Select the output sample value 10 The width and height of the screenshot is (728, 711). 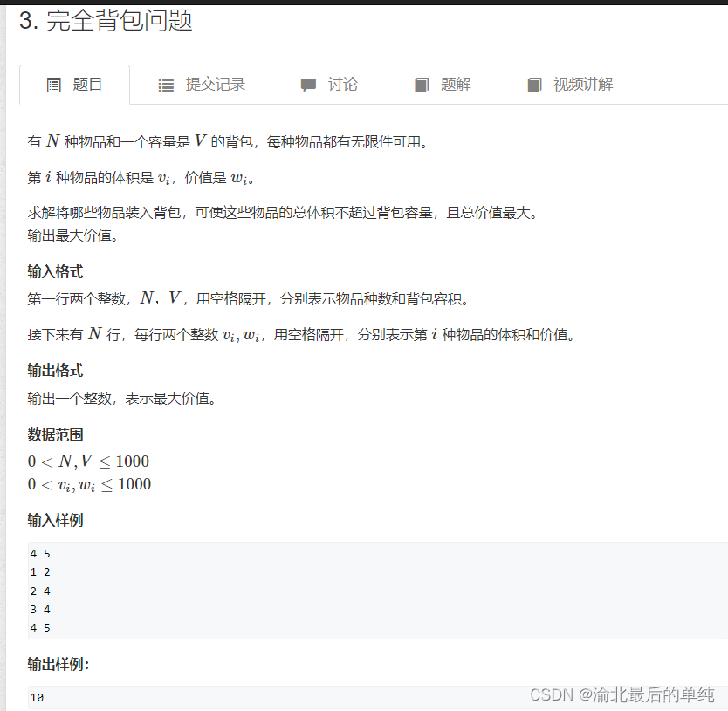[x=36, y=698]
